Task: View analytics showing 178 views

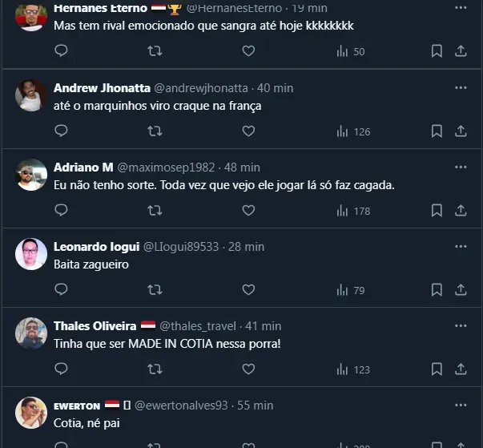Action: click(x=353, y=211)
